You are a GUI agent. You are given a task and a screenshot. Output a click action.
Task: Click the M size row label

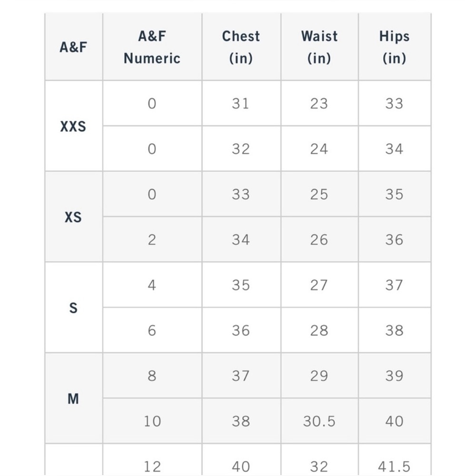point(73,398)
